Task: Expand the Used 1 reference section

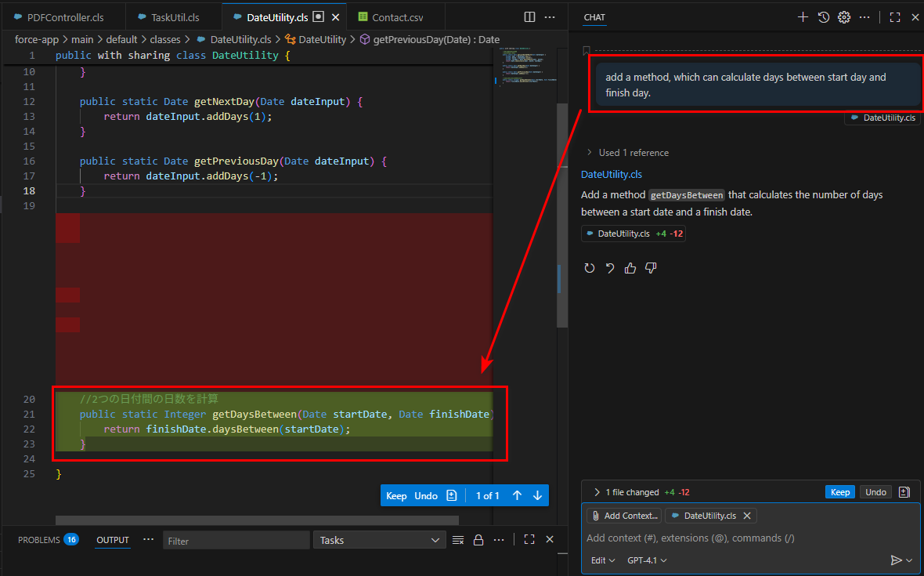Action: pos(627,153)
